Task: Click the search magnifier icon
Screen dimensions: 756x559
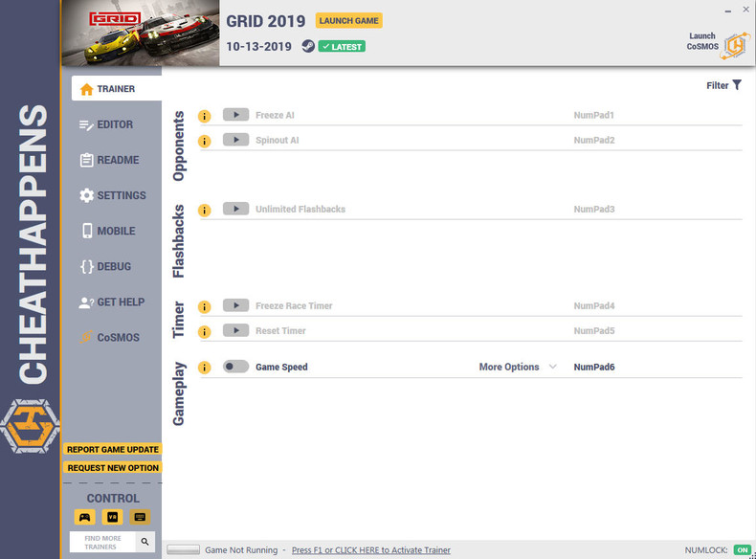Action: [x=145, y=542]
